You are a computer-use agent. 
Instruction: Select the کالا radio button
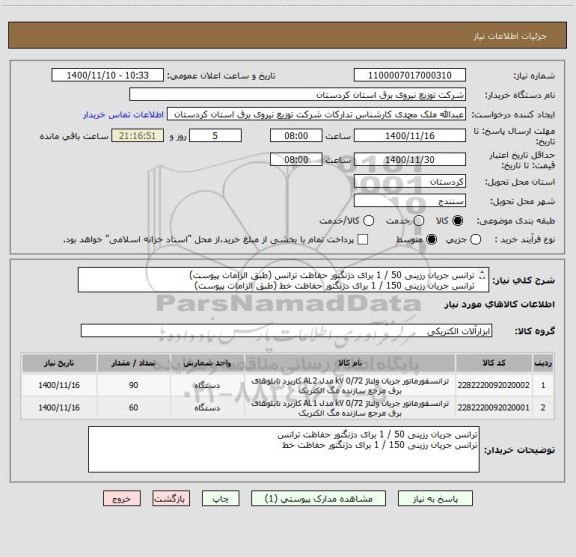(458, 221)
